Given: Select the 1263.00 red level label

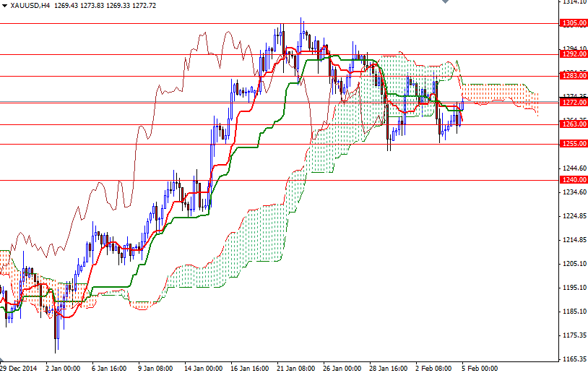Looking at the screenshot, I should pos(574,124).
